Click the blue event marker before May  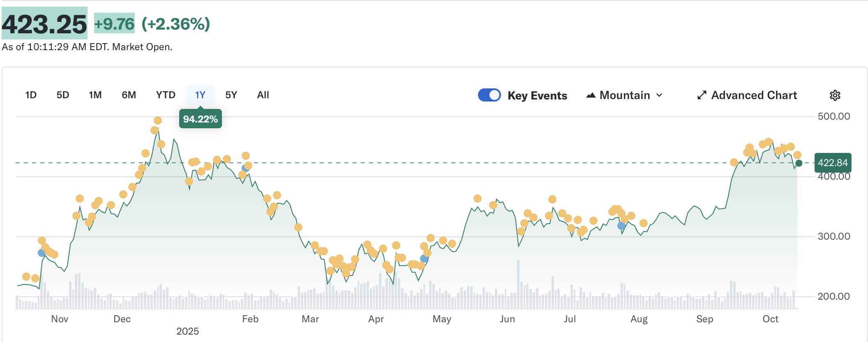tap(424, 259)
